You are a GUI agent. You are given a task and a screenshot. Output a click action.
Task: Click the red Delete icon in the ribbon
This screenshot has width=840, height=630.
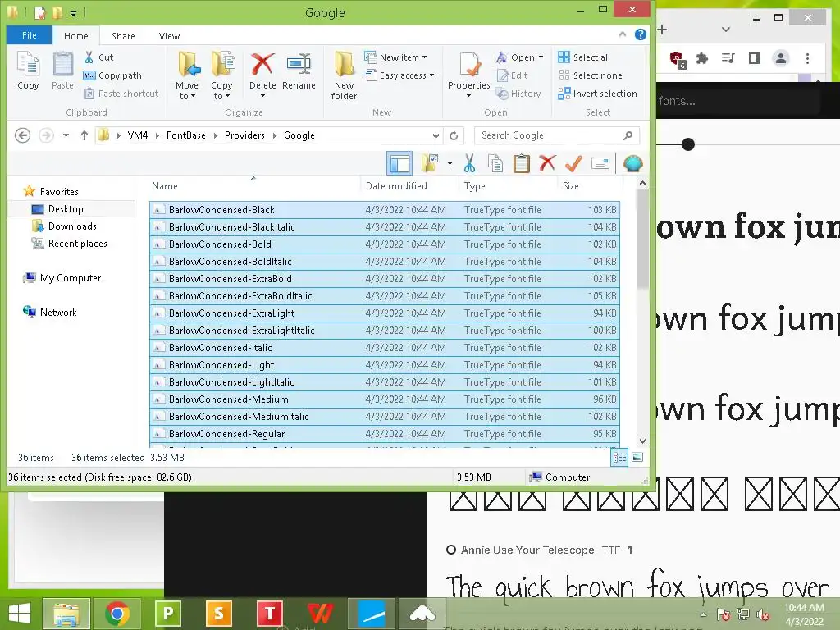(x=262, y=65)
